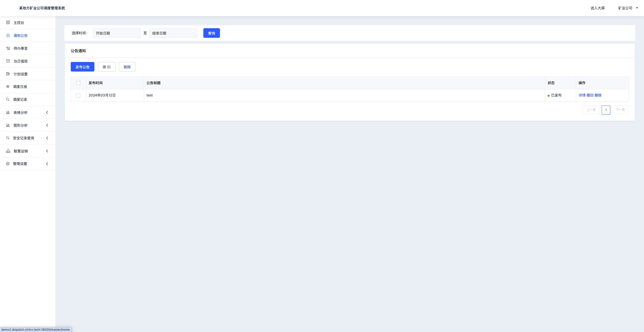644x332 pixels.
Task: Click the 发布时间 column header
Action: point(115,83)
